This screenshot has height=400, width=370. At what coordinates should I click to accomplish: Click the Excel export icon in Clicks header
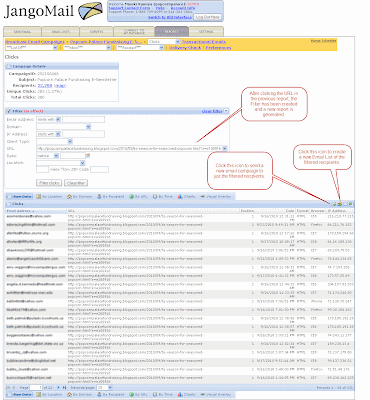tap(351, 204)
